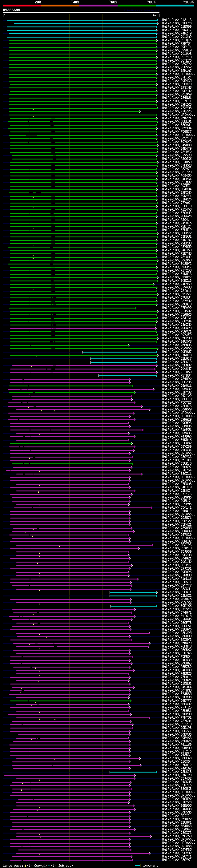Screen dimensions: 197x868
Task: Click the green alignment bar for UniRef100_A7QZP5
Action: [x=74, y=111]
